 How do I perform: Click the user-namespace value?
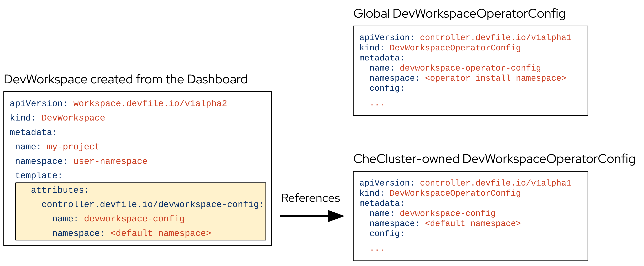[x=110, y=161]
